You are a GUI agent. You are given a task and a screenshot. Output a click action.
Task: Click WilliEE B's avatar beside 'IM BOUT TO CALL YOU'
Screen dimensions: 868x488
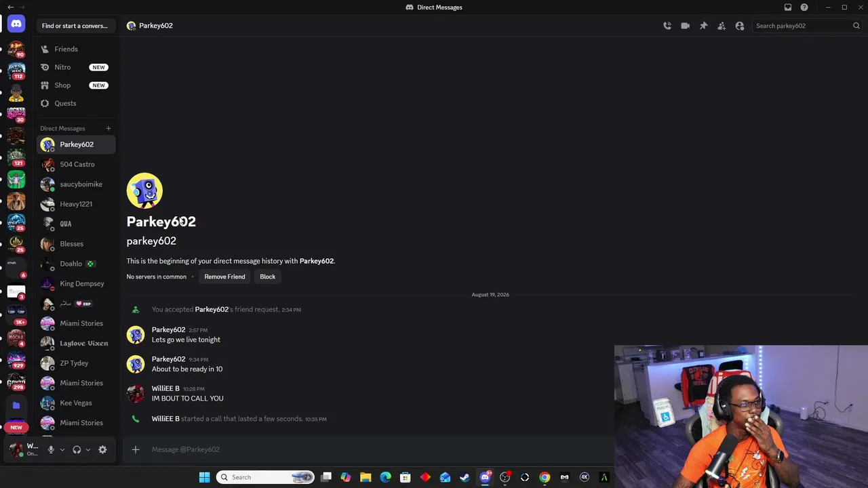tap(136, 394)
